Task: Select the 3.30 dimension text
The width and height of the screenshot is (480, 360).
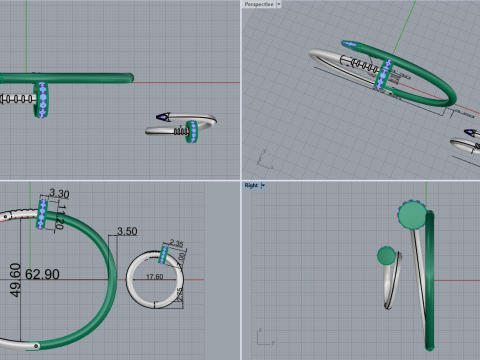Action: 59,193
